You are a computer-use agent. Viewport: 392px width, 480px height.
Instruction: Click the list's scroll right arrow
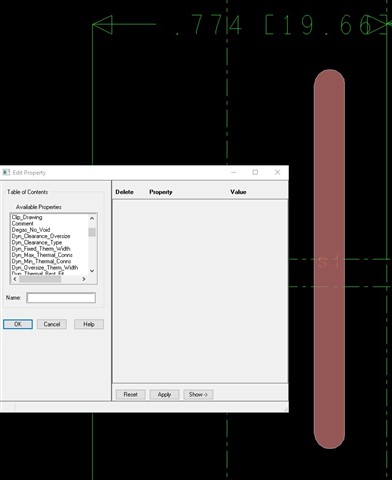coord(84,279)
